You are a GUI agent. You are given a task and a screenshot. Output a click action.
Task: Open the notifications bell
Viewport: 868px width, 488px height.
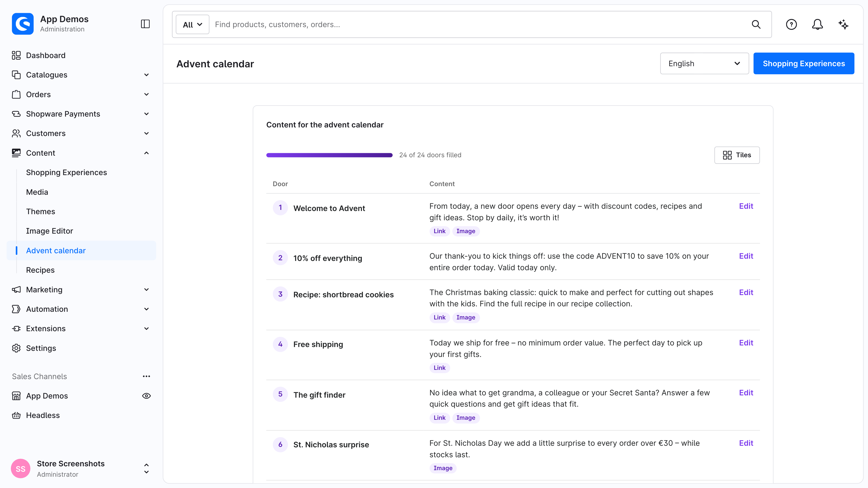pos(817,24)
